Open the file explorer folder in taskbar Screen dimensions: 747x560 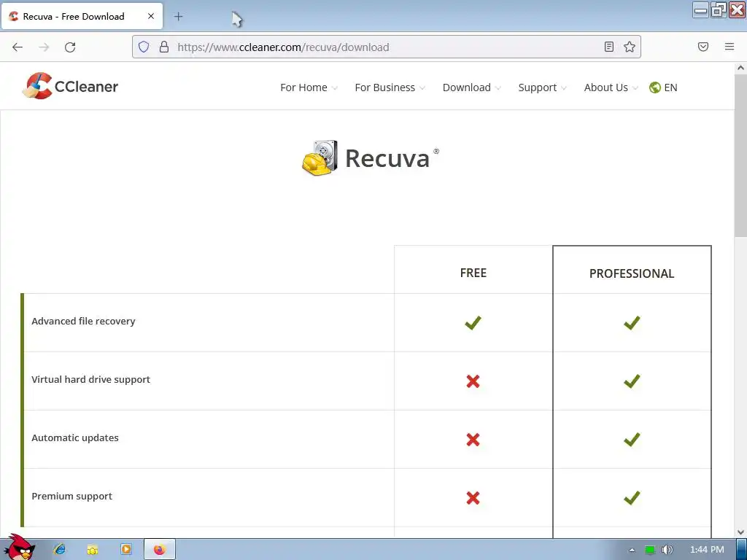point(93,550)
